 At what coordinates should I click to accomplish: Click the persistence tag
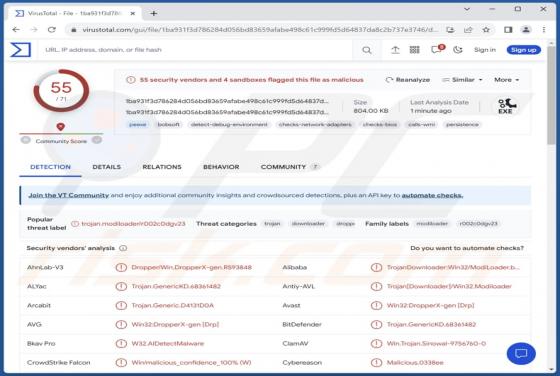(x=462, y=124)
